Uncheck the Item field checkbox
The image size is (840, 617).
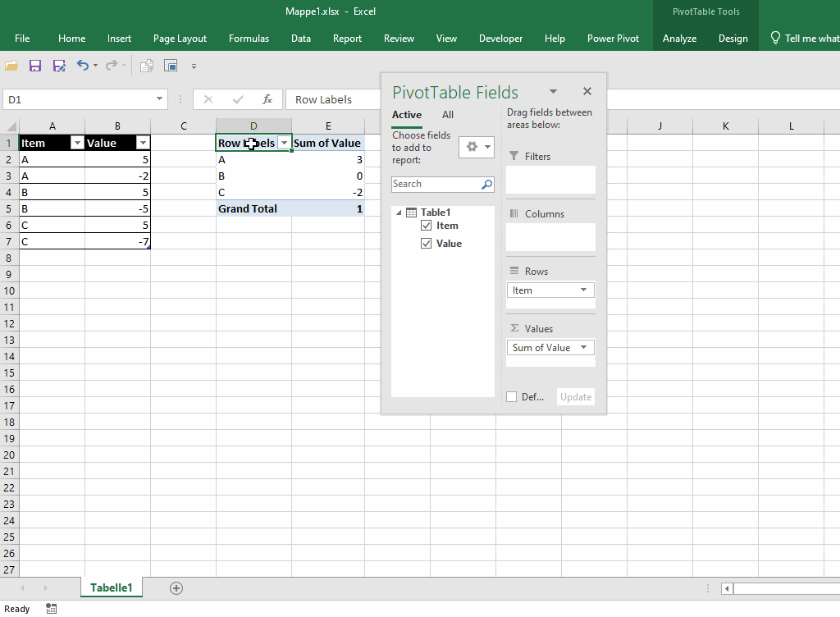[427, 226]
